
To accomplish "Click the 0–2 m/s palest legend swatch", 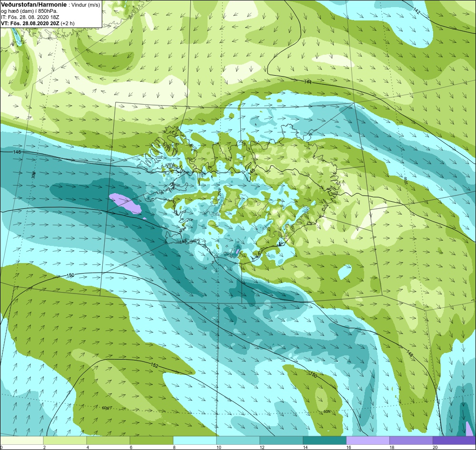I will click(x=21, y=440).
